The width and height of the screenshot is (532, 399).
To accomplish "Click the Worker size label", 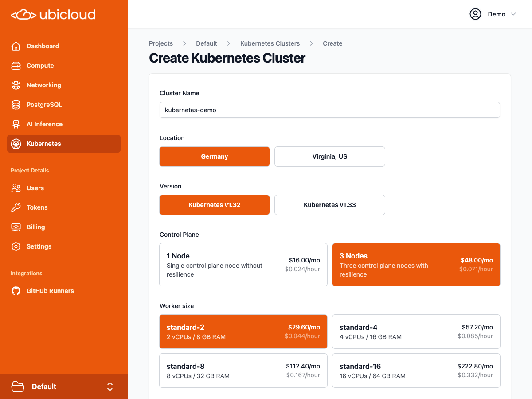I will pyautogui.click(x=176, y=306).
